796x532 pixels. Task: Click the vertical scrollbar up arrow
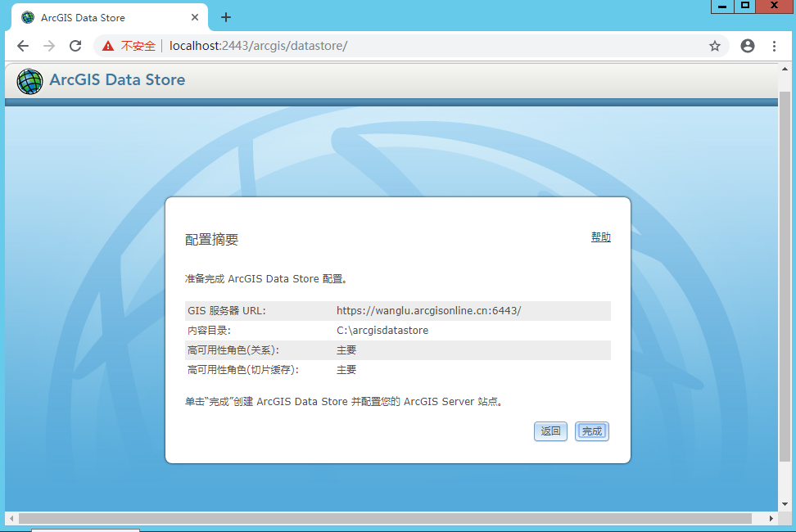pos(785,69)
